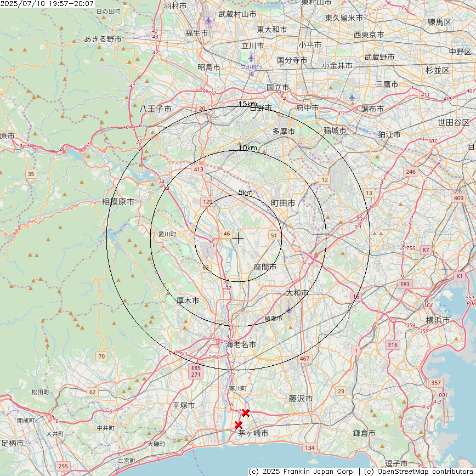Viewport: 476px width, 476px height.
Task: Click the K1 expressway shield
Action: tap(460, 276)
